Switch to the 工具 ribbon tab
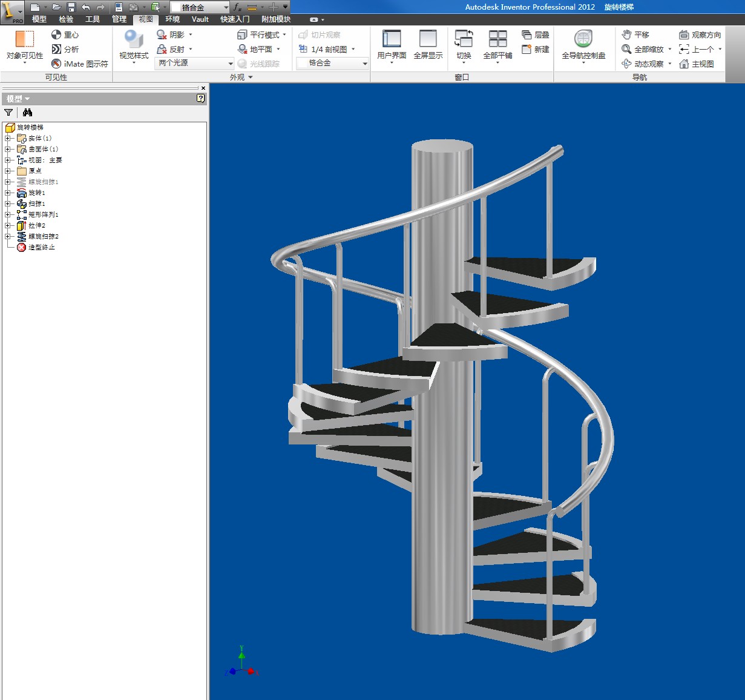 (93, 19)
